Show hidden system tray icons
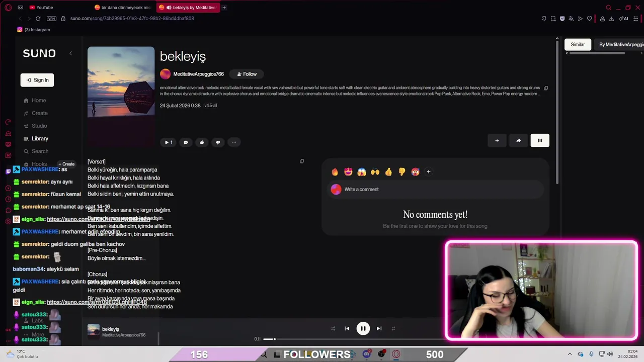 (570, 354)
